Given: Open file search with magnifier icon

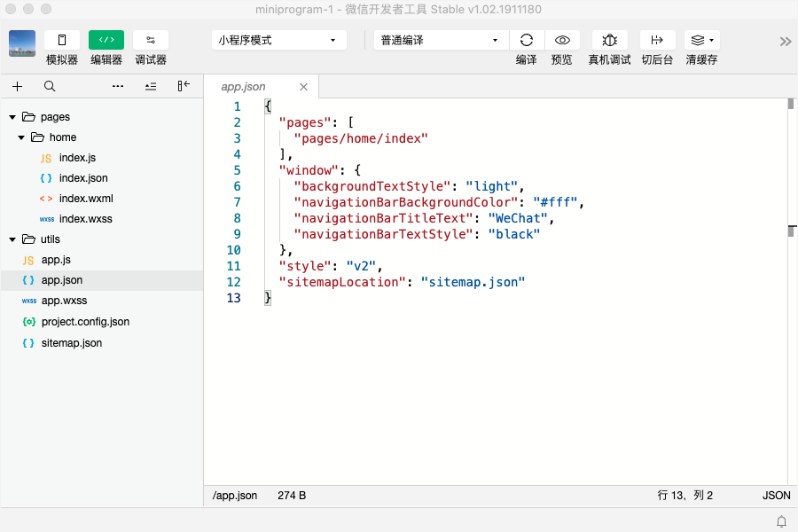Looking at the screenshot, I should pos(50,87).
